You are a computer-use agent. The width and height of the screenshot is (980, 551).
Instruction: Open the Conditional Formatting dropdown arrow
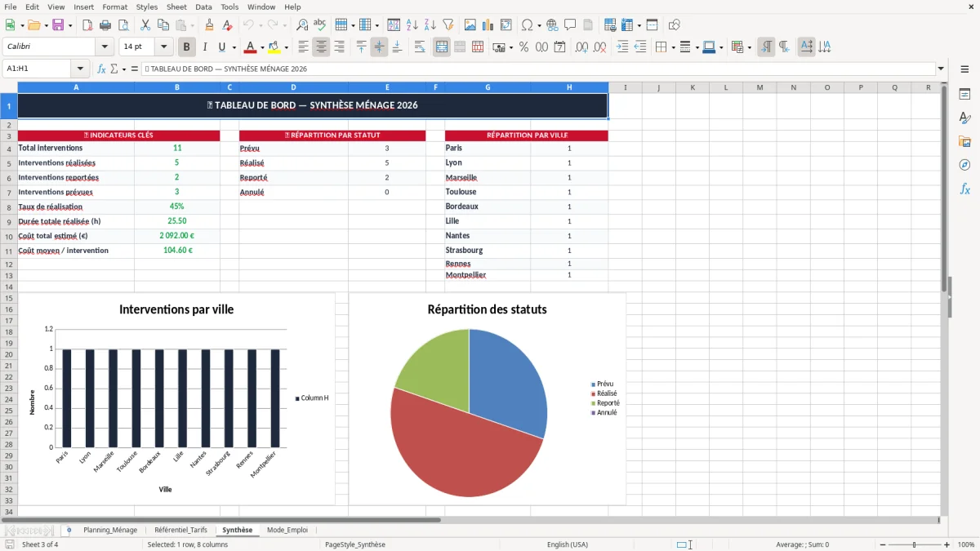(x=749, y=47)
